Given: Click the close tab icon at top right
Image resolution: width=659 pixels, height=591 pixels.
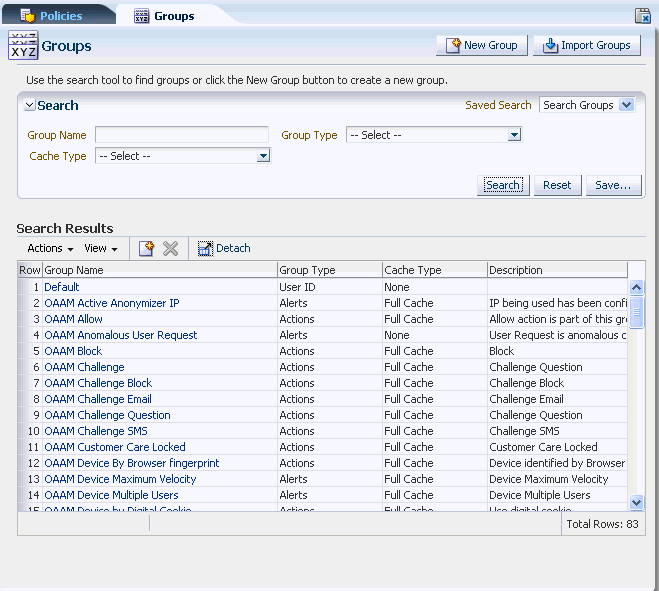Looking at the screenshot, I should tap(643, 16).
